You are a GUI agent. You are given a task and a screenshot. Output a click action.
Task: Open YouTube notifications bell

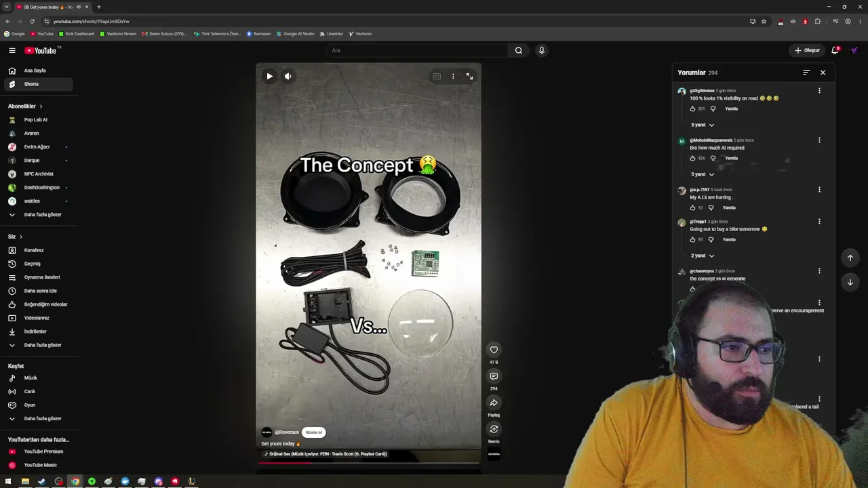click(x=835, y=50)
